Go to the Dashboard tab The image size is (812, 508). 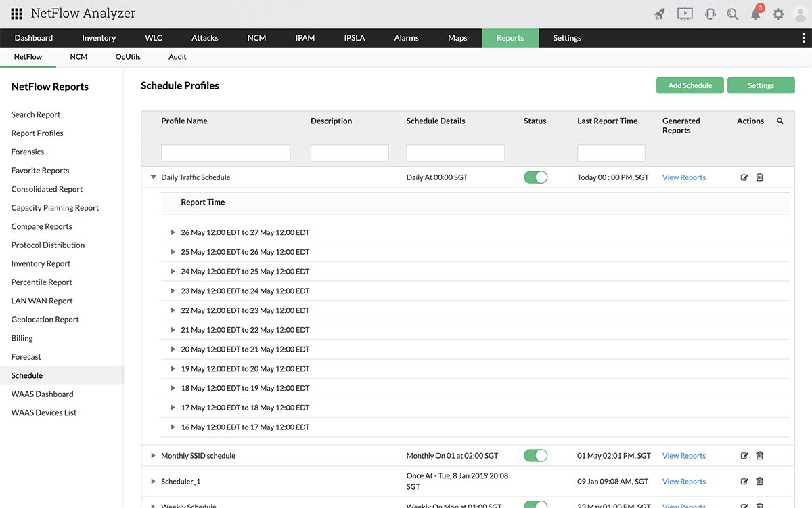[x=33, y=38]
